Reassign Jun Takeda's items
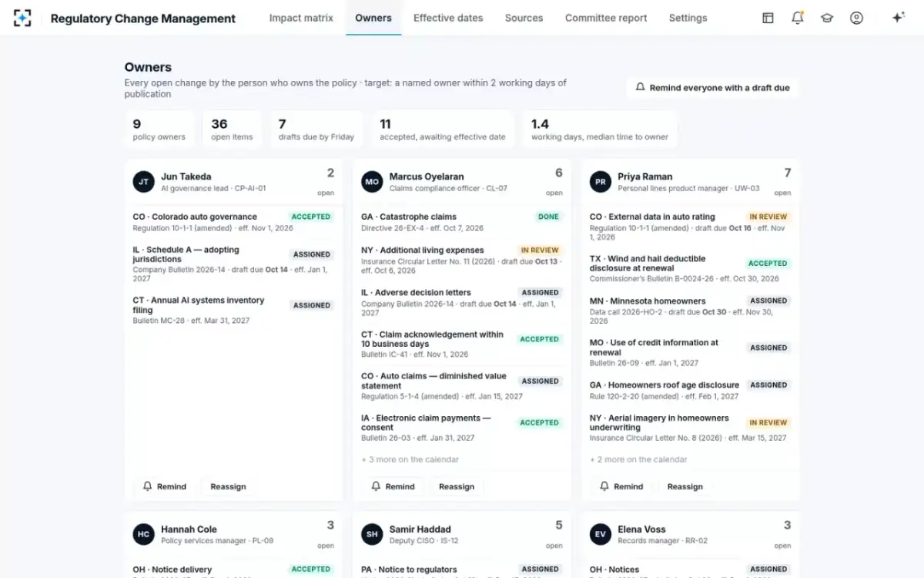 point(228,486)
